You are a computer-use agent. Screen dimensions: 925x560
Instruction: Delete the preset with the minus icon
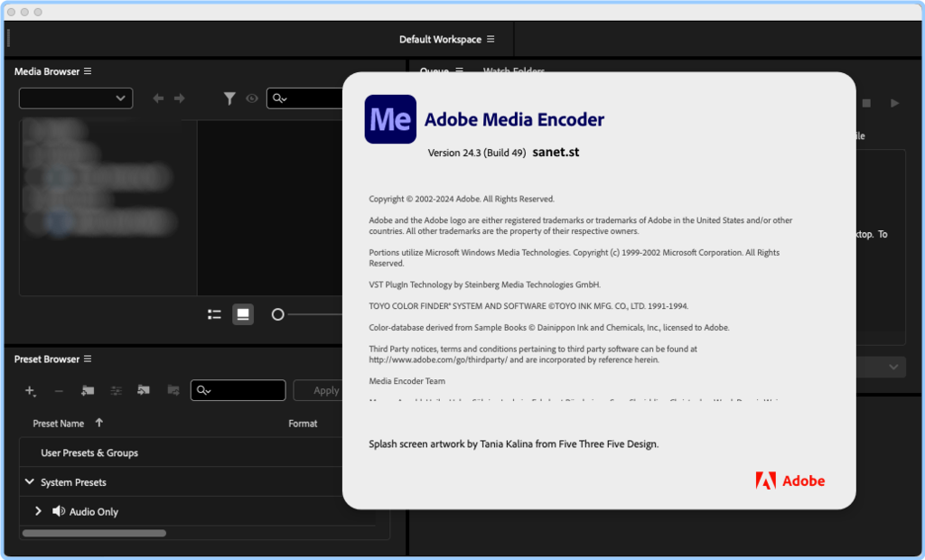pos(59,390)
